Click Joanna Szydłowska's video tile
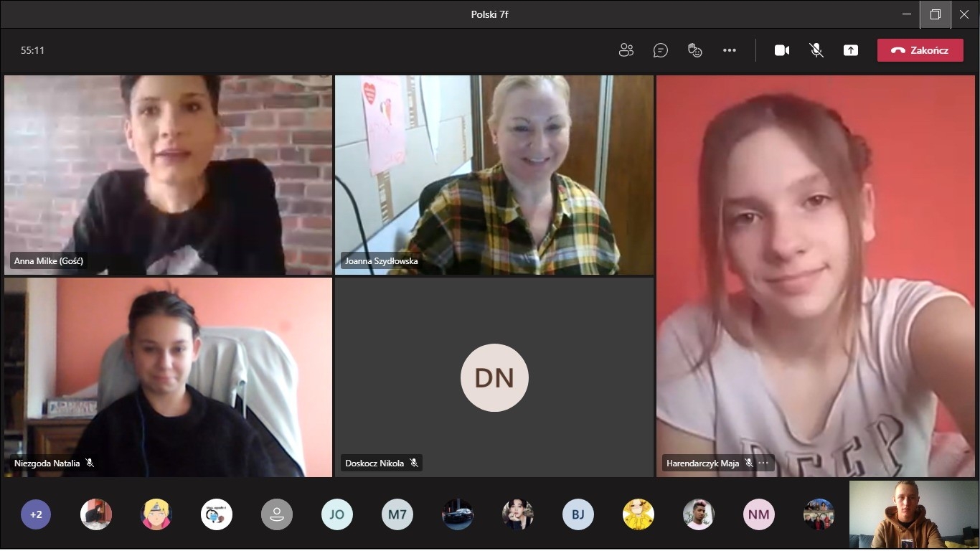 (494, 174)
